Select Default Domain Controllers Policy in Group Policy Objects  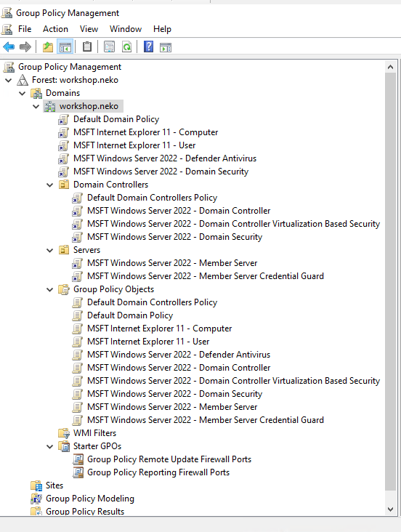pyautogui.click(x=153, y=302)
